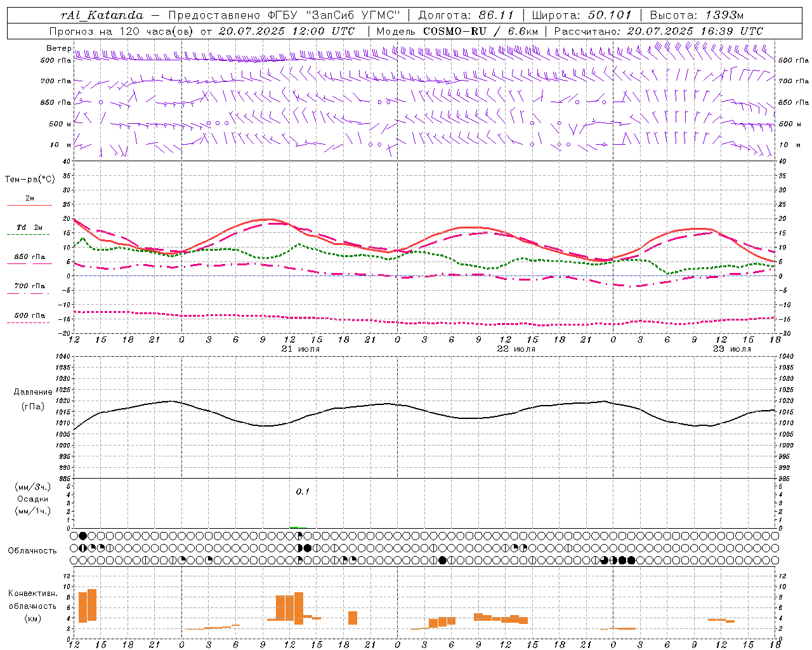
Task: Click the Рассчитано: 20.07.2025 16:39 UTC timestamp
Action: [x=658, y=31]
